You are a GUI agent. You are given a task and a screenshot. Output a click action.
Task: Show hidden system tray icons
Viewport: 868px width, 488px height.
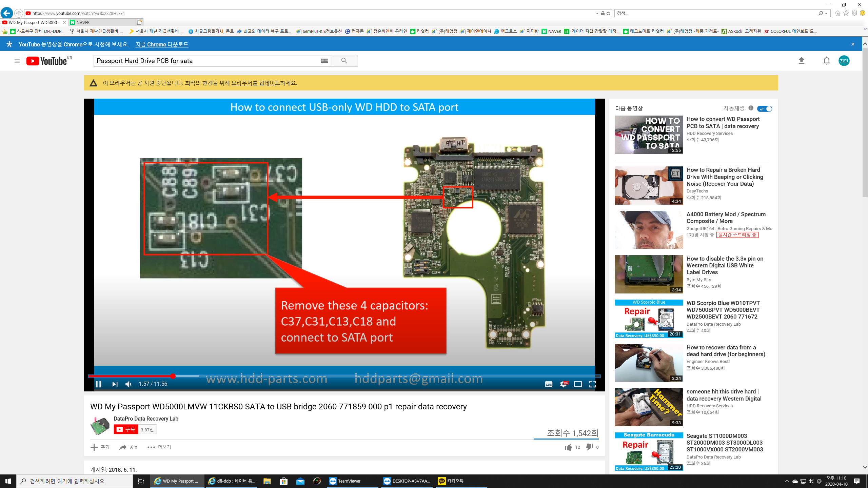coord(787,481)
